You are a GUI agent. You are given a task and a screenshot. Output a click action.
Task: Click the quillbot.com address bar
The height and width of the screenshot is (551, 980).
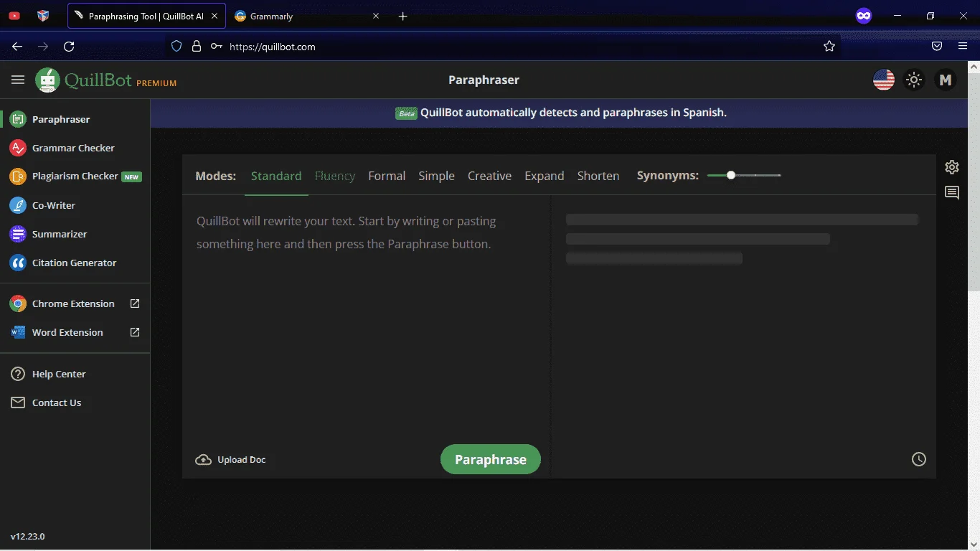tap(502, 47)
